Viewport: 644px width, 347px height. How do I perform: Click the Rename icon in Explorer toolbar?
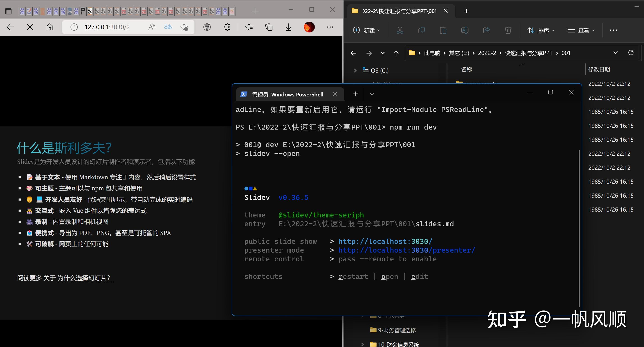(x=464, y=30)
